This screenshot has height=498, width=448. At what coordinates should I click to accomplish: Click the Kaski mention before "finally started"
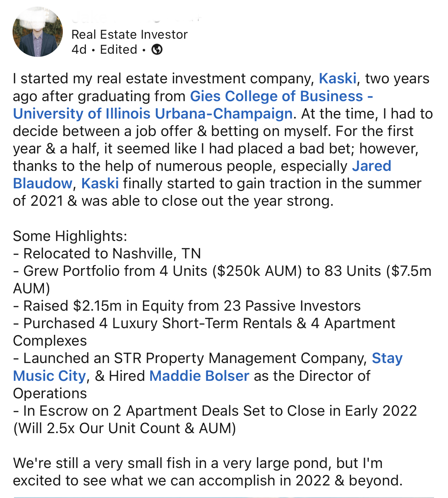[100, 183]
